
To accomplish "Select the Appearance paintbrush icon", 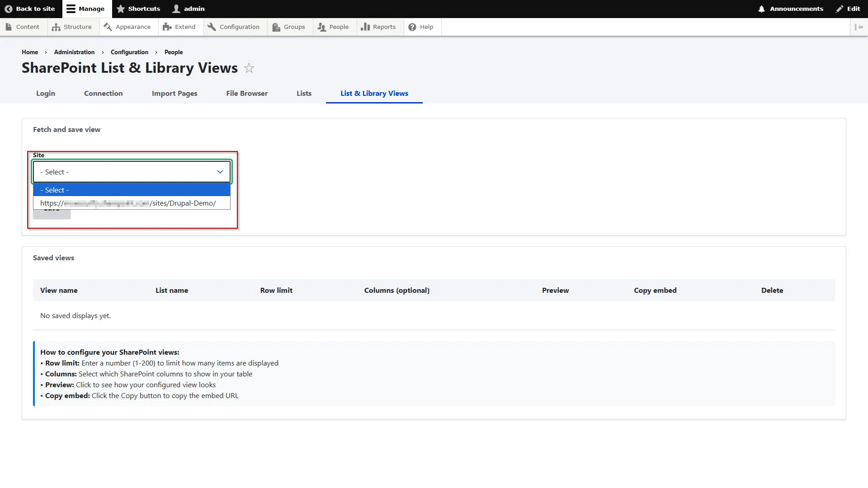I will click(x=108, y=27).
